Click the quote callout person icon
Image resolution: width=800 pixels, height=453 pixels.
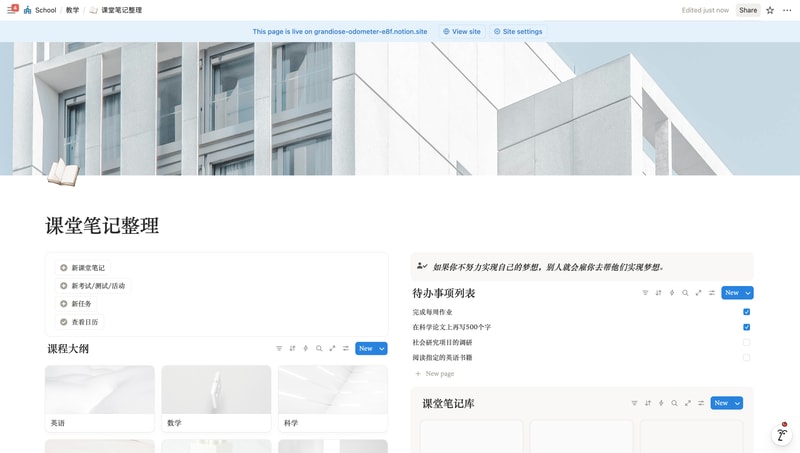(x=421, y=266)
